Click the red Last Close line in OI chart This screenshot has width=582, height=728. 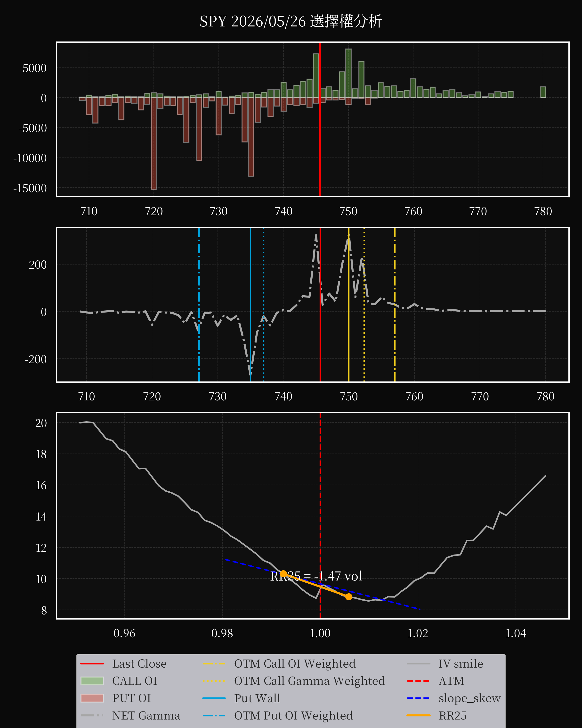(320, 119)
